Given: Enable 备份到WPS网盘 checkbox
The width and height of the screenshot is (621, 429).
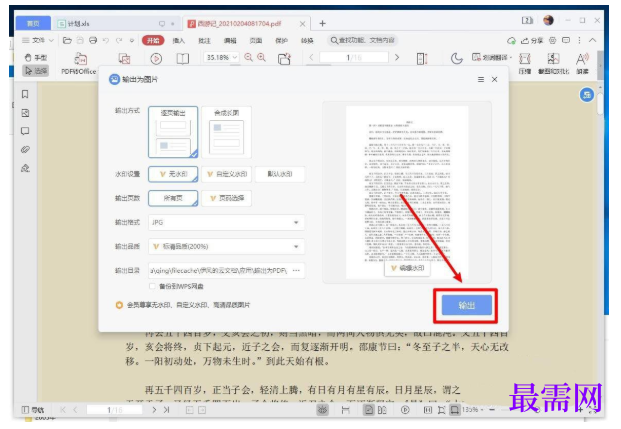Looking at the screenshot, I should [152, 286].
